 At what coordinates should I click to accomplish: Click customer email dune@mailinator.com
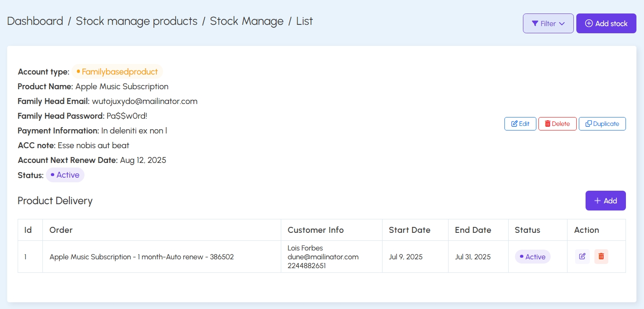323,257
